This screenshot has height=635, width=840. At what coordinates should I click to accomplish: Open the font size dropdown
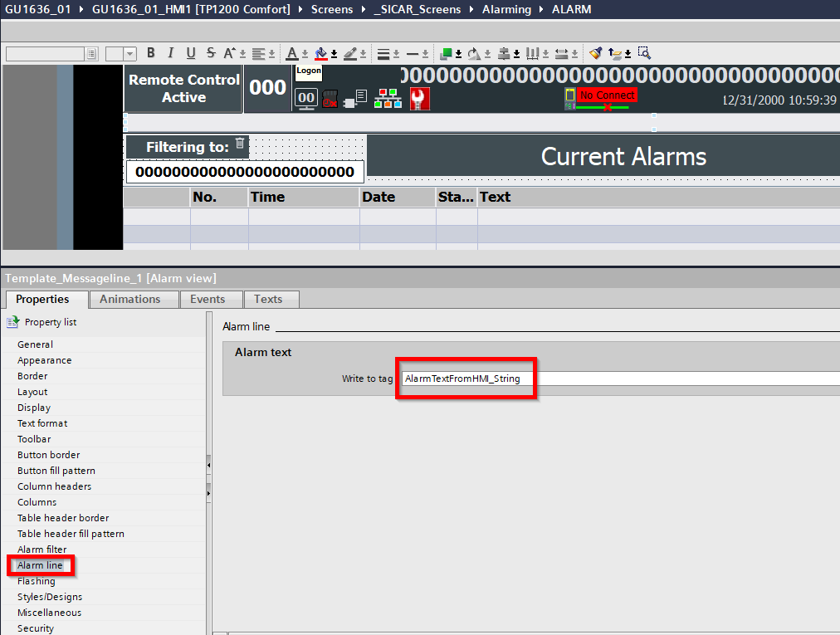130,54
